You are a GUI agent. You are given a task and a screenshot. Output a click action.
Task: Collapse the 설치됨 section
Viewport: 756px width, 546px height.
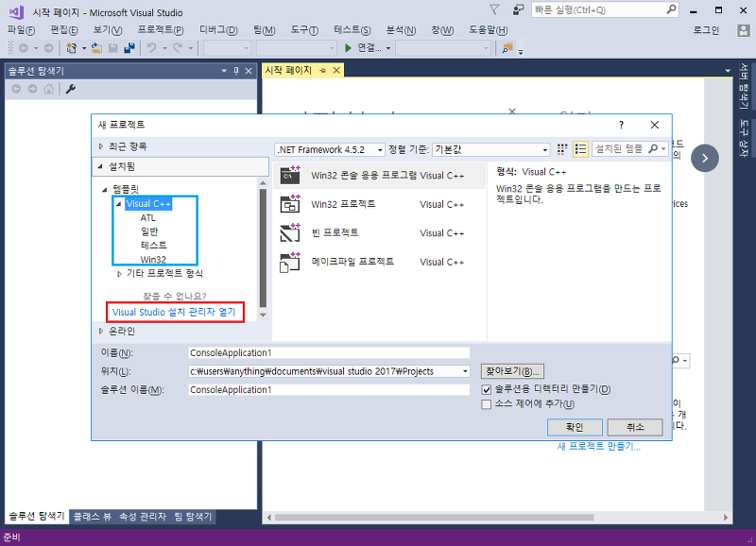(x=100, y=166)
